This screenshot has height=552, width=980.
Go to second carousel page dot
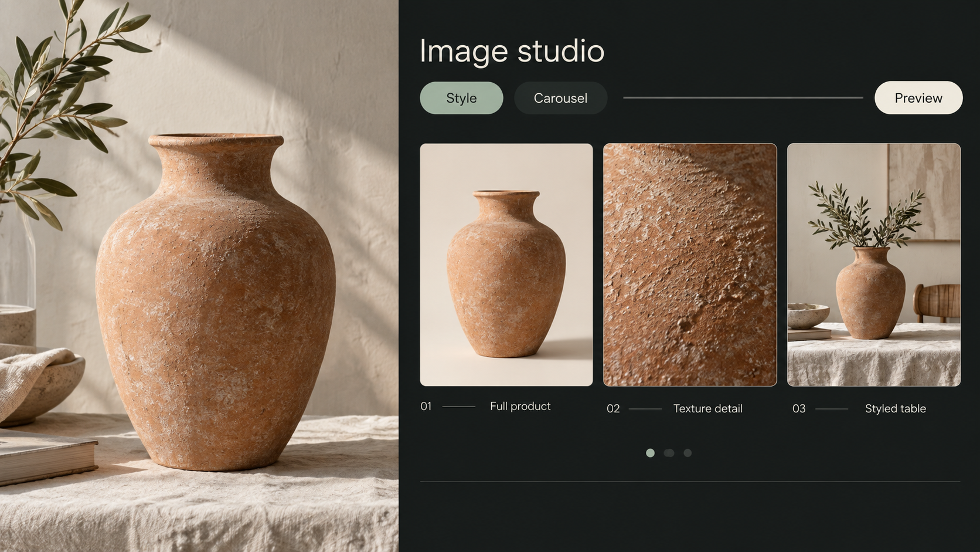click(669, 453)
